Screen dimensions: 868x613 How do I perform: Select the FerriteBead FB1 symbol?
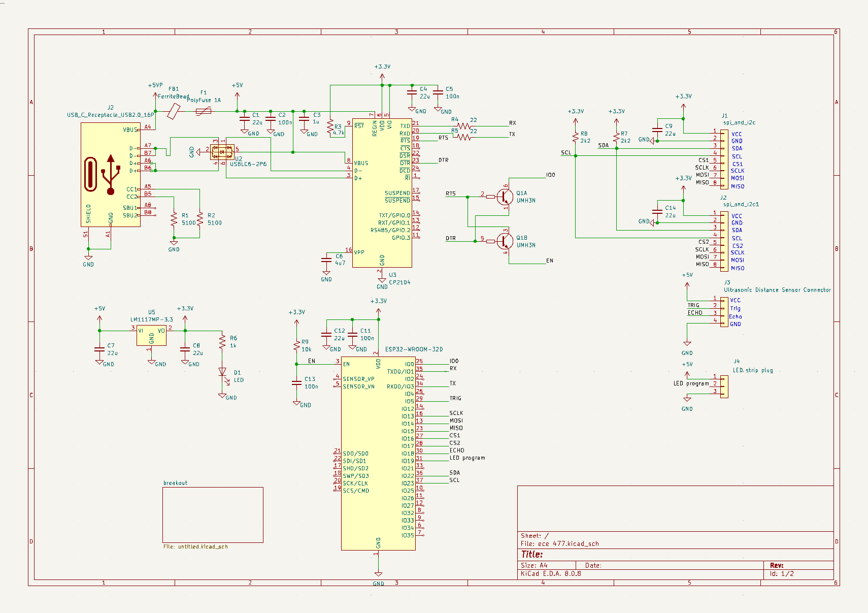[x=174, y=111]
